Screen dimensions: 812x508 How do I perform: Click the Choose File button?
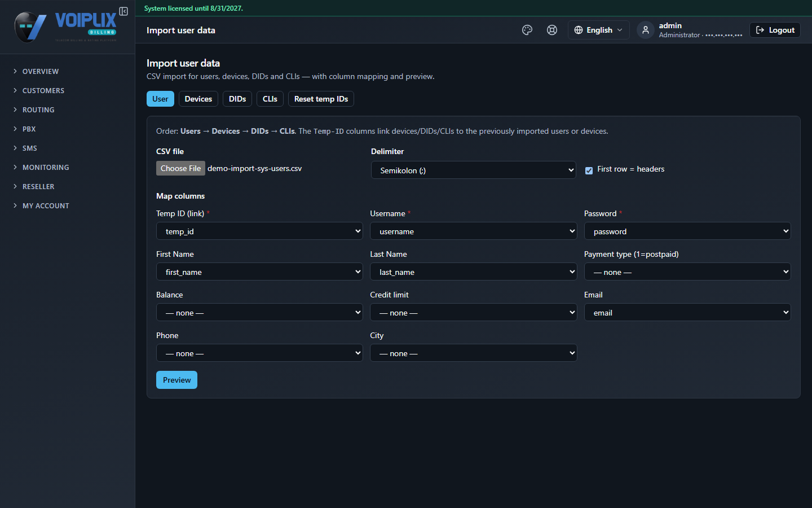coord(180,168)
